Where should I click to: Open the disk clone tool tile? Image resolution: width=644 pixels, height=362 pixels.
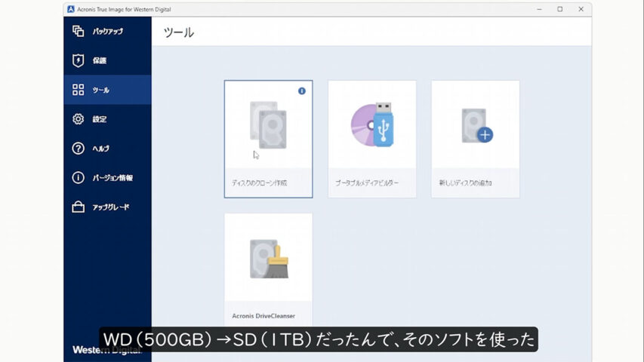(268, 128)
